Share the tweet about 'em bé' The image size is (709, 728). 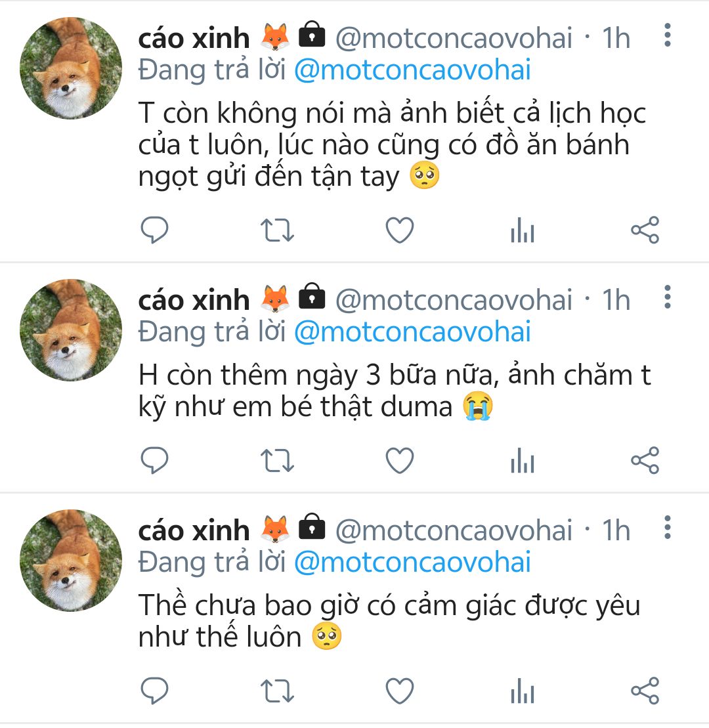[x=645, y=460]
